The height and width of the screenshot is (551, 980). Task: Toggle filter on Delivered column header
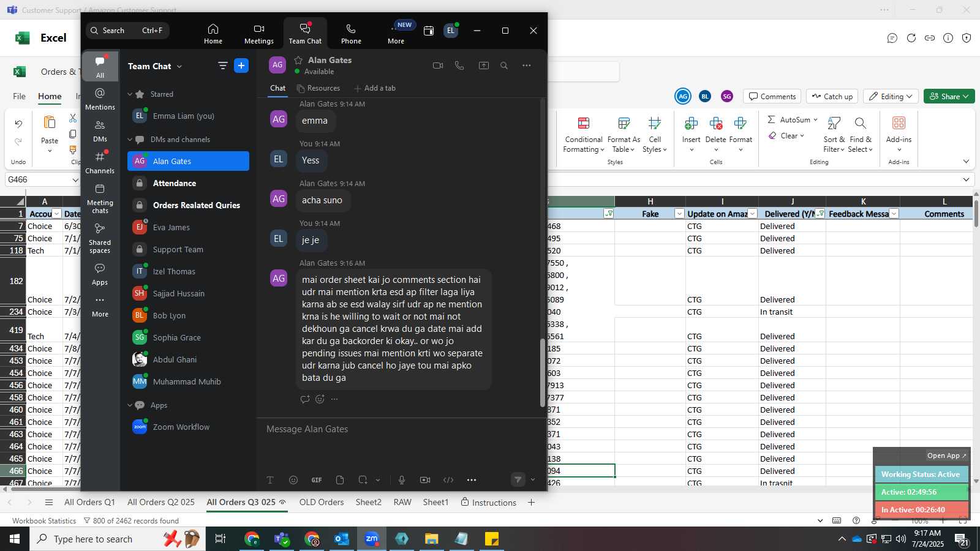point(820,214)
